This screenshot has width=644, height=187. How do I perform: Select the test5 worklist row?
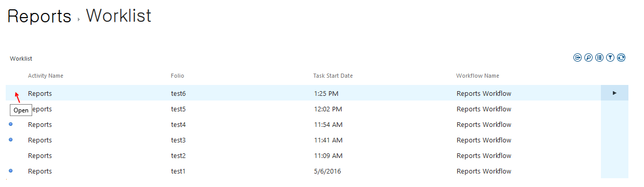tap(317, 109)
